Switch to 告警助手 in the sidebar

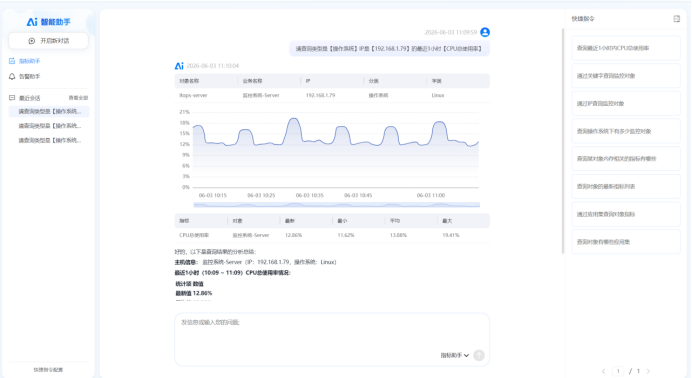(x=30, y=76)
